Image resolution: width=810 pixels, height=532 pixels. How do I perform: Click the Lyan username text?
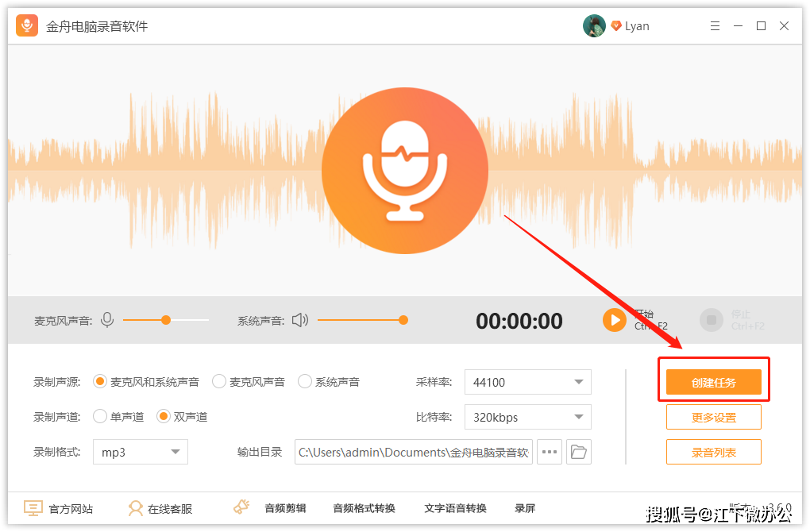(x=637, y=26)
